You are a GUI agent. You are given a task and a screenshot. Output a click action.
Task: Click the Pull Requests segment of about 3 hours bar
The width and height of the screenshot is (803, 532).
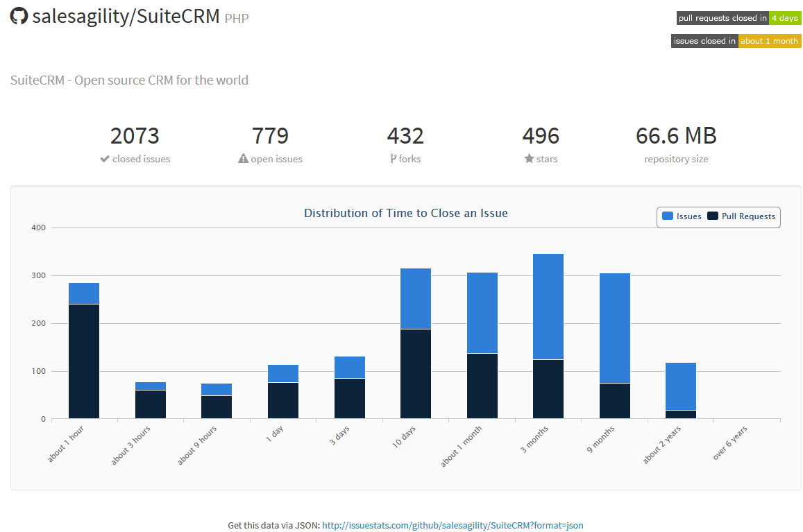[x=151, y=404]
